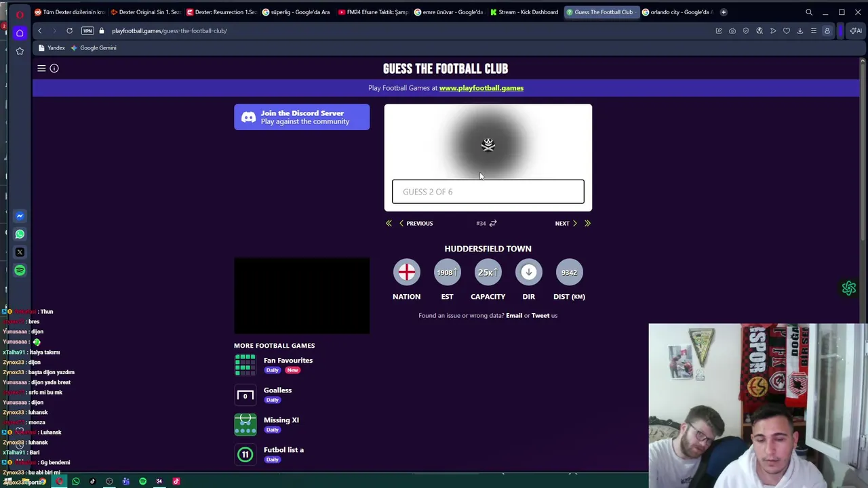Open bookmarks star in Opera sidebar
Image resolution: width=868 pixels, height=488 pixels.
coord(20,51)
